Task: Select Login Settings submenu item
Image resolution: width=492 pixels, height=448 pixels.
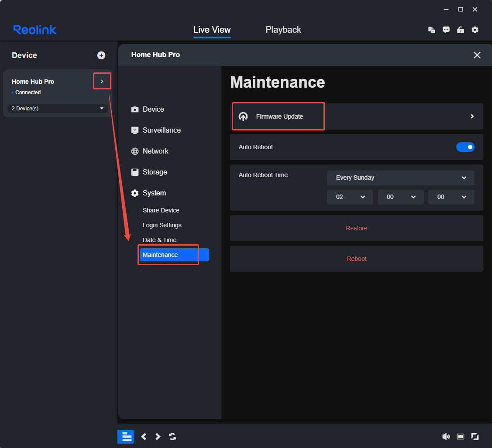Action: (162, 225)
